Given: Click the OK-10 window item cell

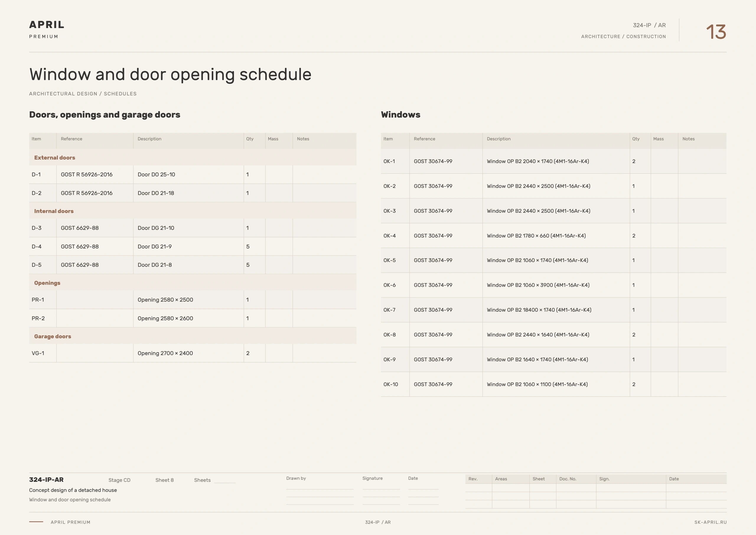Looking at the screenshot, I should (395, 384).
